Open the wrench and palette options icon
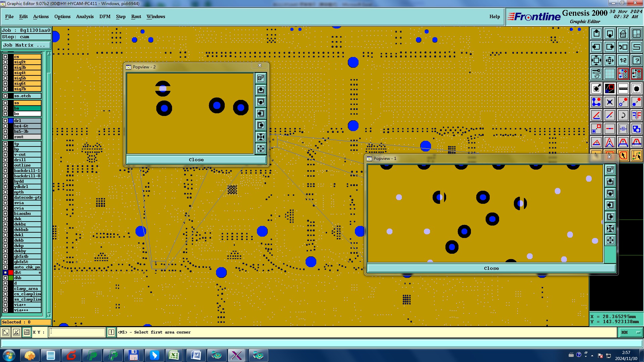Screen dimensions: 644x362 pos(596,73)
